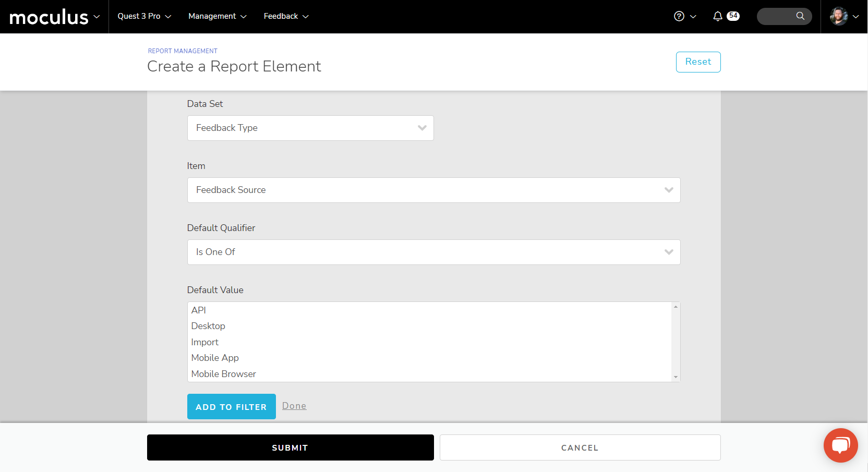Click the Done link
This screenshot has height=472, width=868.
(x=294, y=406)
